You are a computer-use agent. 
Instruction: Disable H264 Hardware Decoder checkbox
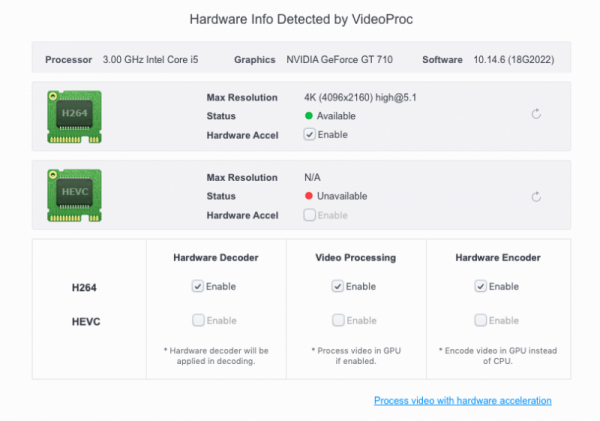[x=198, y=287]
